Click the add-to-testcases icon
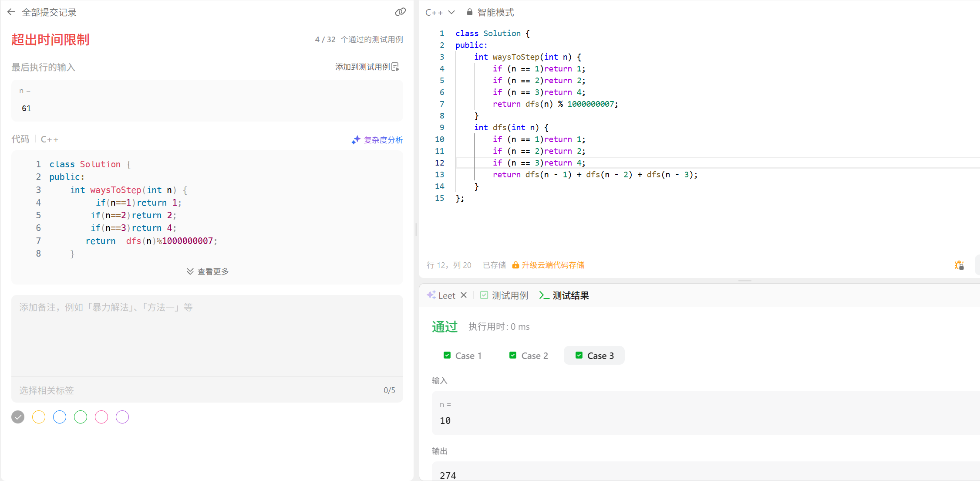 395,67
